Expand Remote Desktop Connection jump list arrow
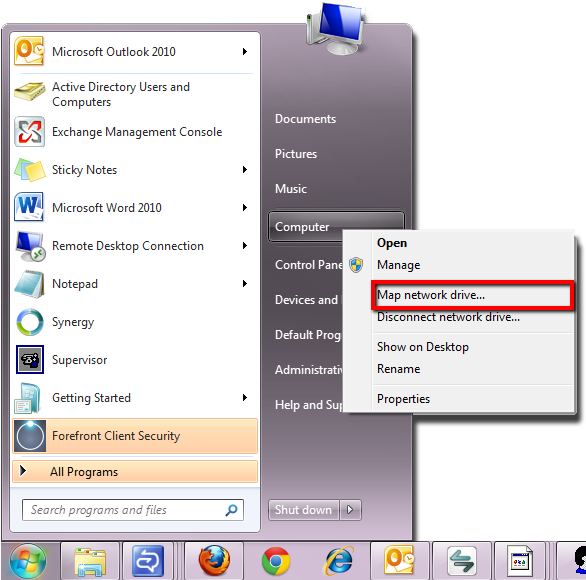This screenshot has height=580, width=586. click(x=245, y=246)
